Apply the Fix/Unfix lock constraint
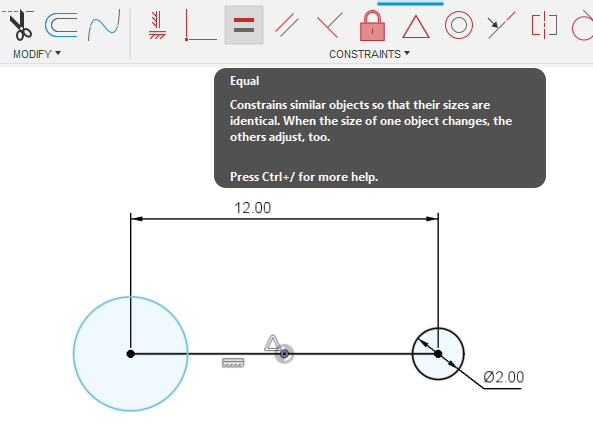The height and width of the screenshot is (440, 593). (x=373, y=26)
